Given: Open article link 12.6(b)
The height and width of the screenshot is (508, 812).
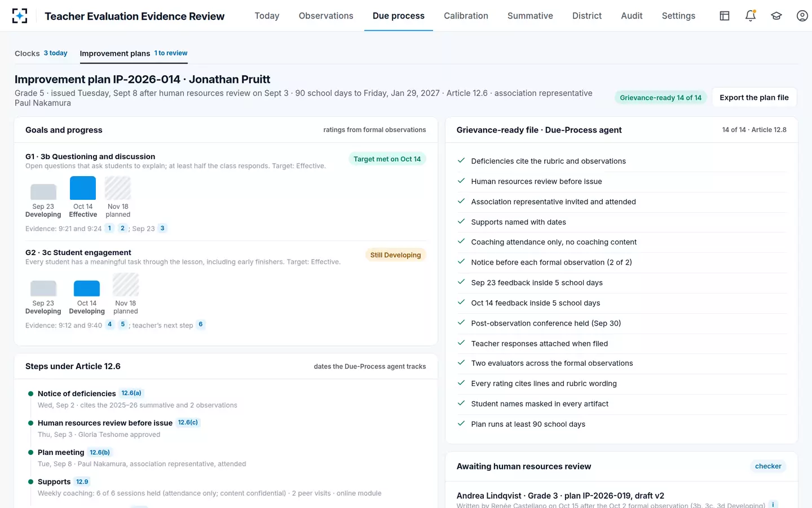Looking at the screenshot, I should click(x=100, y=452).
